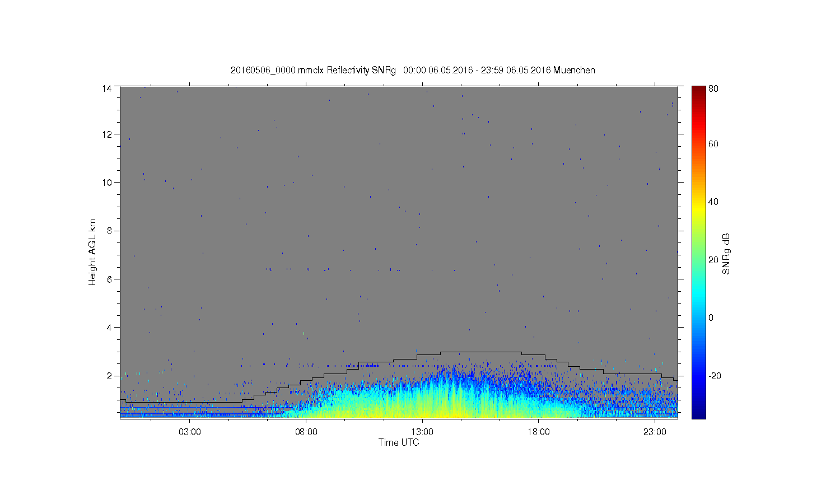This screenshot has width=840, height=504.
Task: Click the height tick label 4
Action: pos(109,328)
